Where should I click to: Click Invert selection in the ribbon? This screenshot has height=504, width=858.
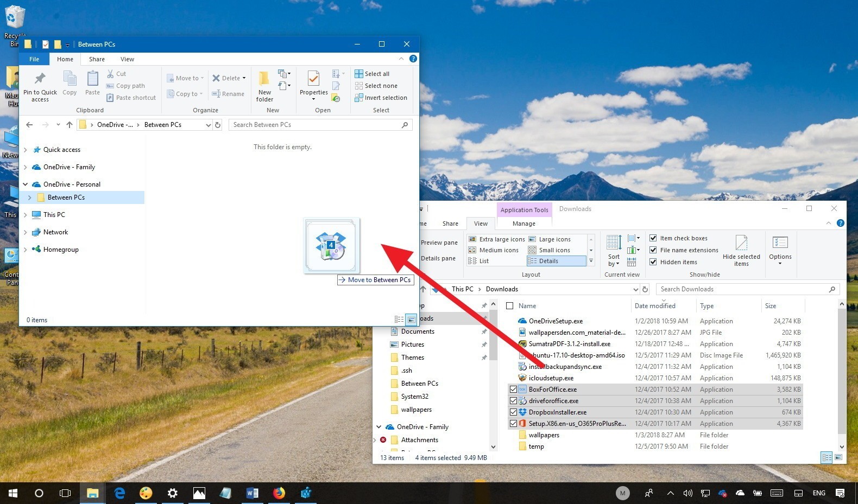(x=381, y=98)
